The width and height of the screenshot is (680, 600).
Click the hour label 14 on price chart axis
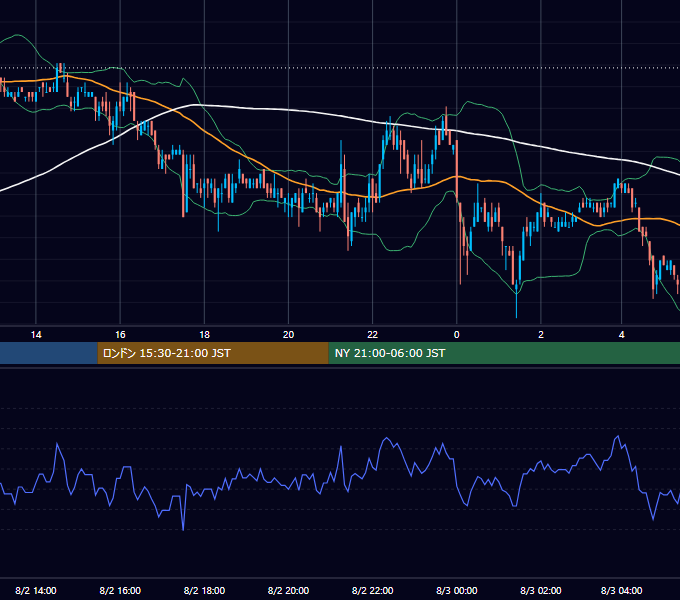[36, 335]
